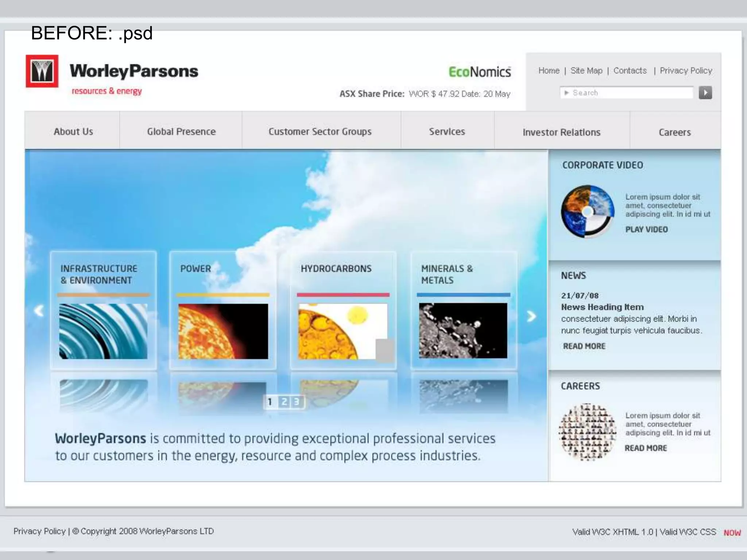This screenshot has height=560, width=747.
Task: Select carousel page 1 indicator
Action: pyautogui.click(x=270, y=402)
